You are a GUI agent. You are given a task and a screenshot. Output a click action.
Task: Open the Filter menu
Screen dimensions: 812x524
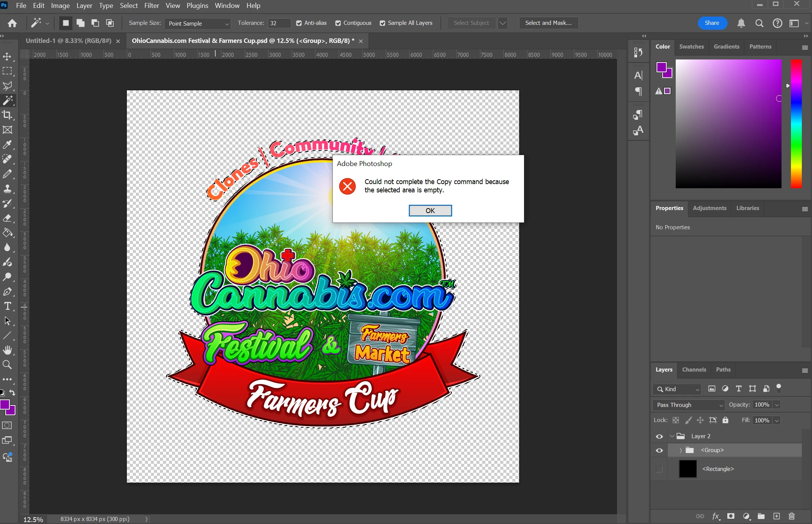[x=151, y=6]
